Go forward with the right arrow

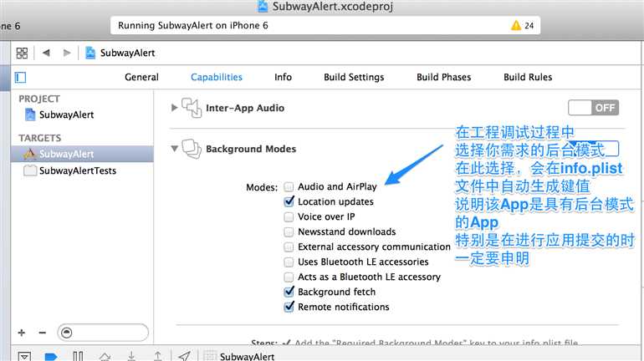click(x=67, y=53)
